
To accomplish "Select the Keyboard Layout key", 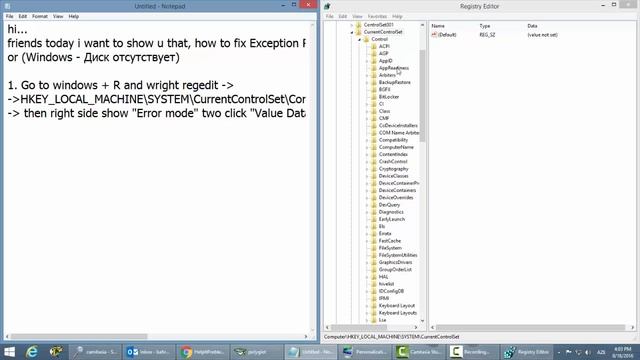I will (397, 306).
